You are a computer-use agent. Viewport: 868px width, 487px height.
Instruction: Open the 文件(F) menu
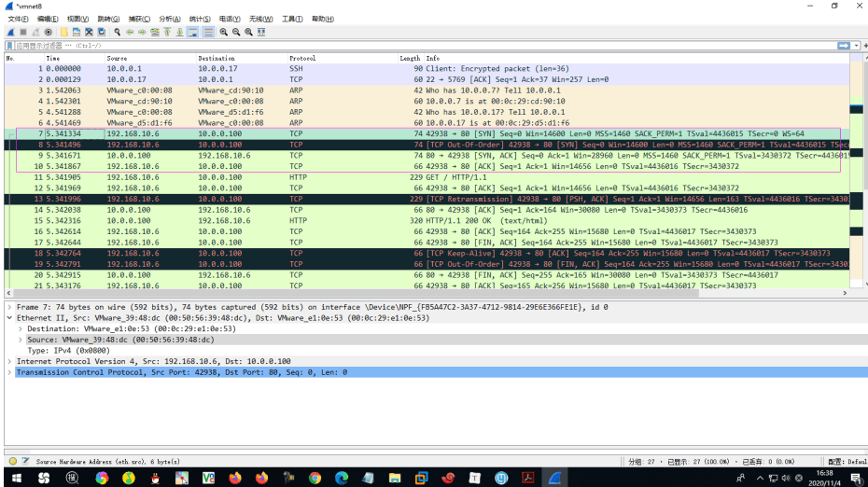(18, 19)
